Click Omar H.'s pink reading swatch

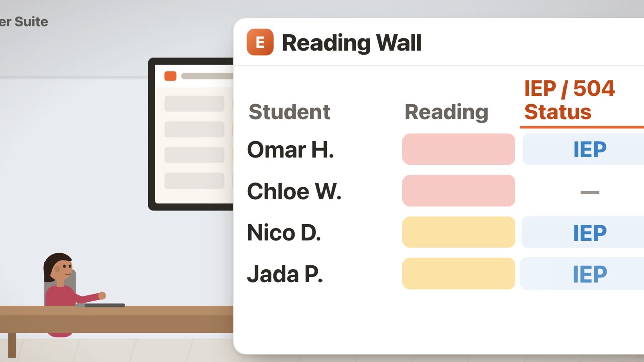click(459, 149)
